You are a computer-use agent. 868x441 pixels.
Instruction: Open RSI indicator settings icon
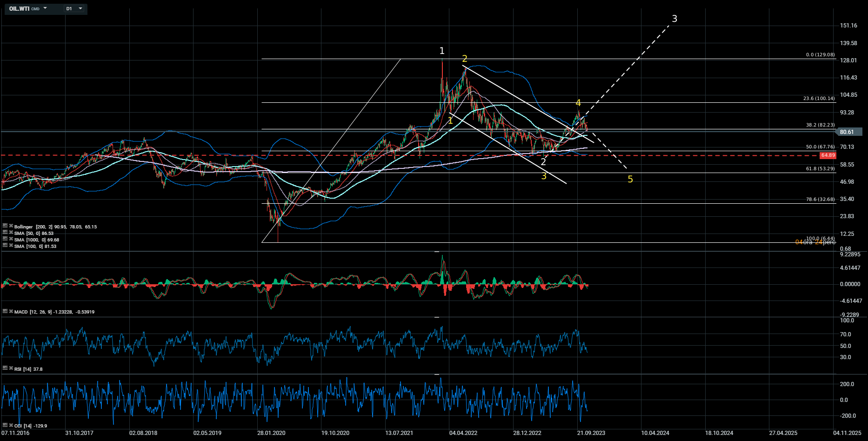[x=5, y=368]
